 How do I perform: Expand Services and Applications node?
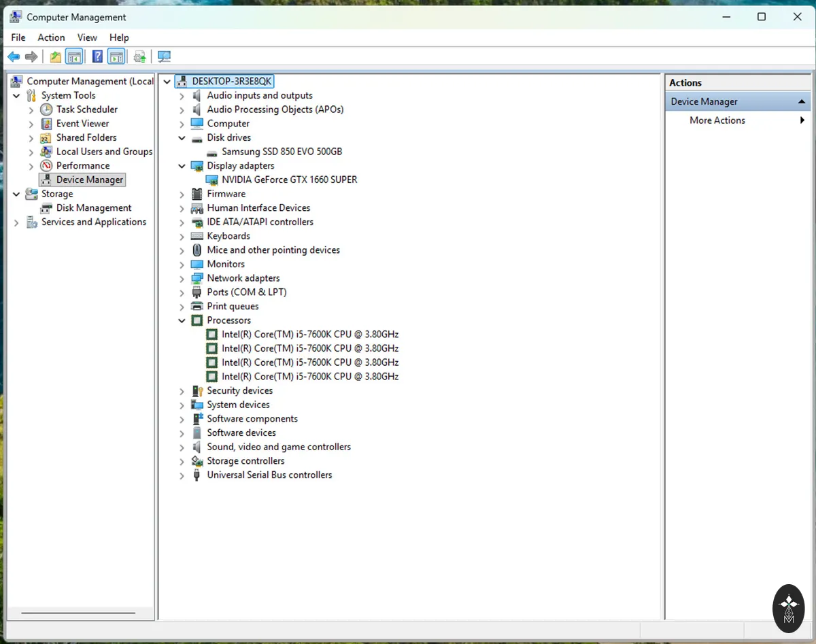(x=16, y=222)
